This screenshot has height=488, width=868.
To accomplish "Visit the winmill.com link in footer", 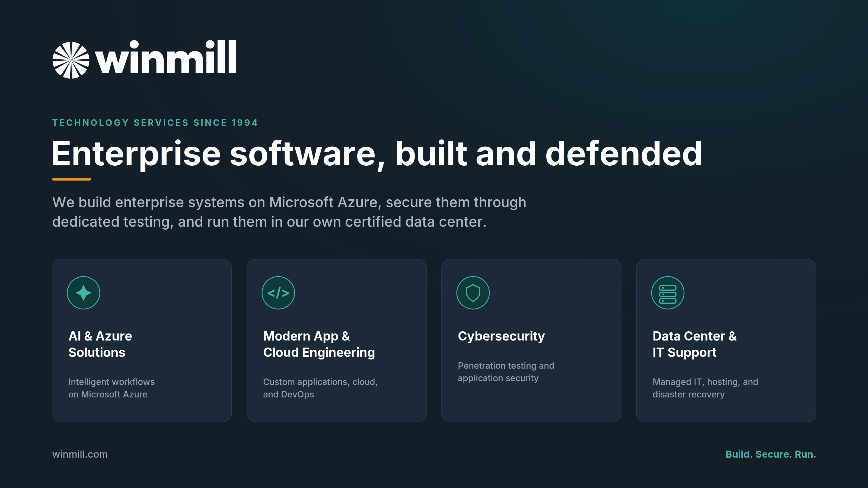I will tap(80, 454).
